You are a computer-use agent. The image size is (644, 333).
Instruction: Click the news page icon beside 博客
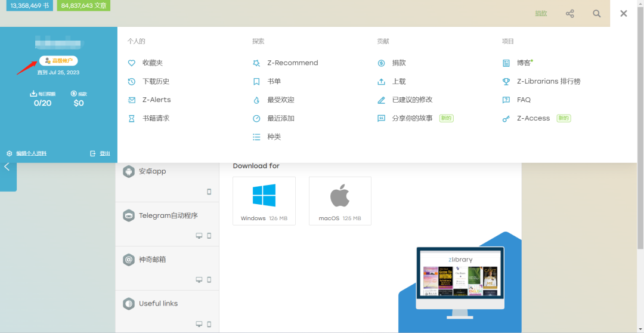[x=506, y=63]
